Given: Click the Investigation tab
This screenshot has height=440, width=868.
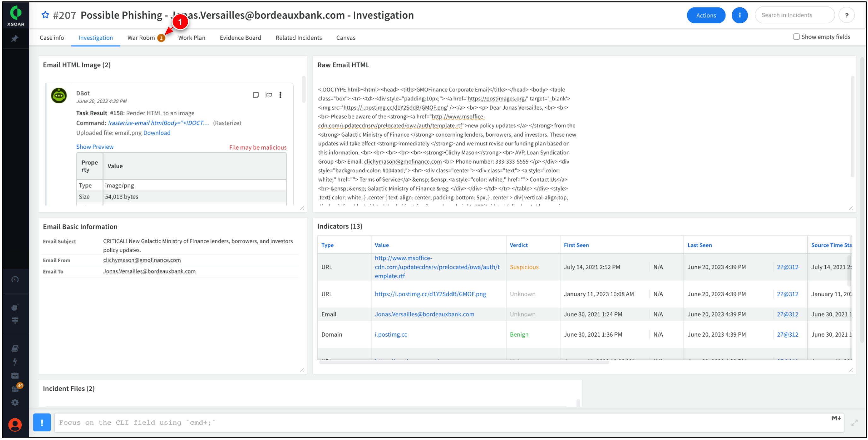Looking at the screenshot, I should pos(96,37).
